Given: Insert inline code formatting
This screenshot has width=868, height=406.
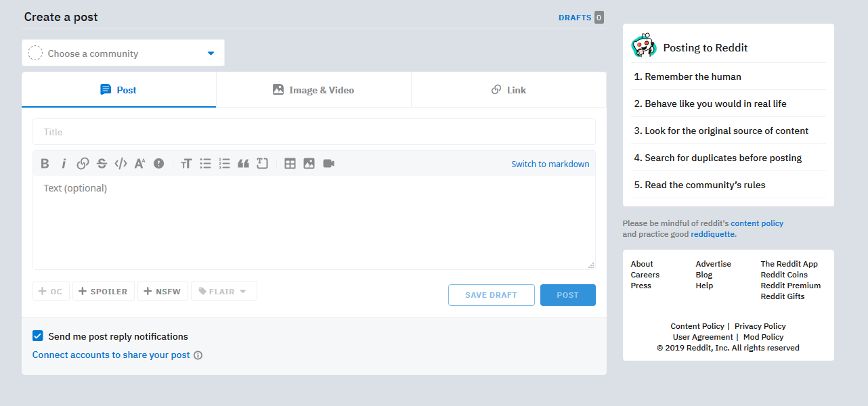Looking at the screenshot, I should point(121,163).
